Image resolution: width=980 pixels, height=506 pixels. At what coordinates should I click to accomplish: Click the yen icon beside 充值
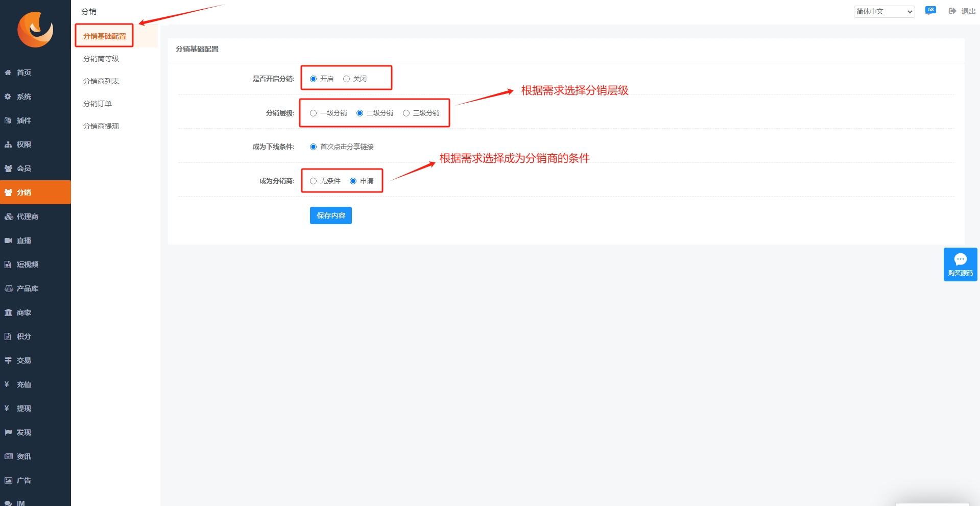(x=7, y=384)
